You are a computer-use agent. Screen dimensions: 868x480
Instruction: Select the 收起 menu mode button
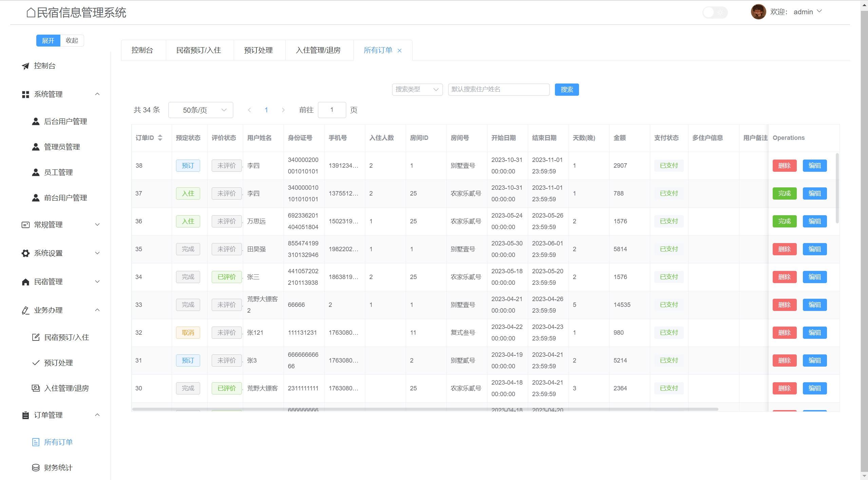click(x=72, y=40)
